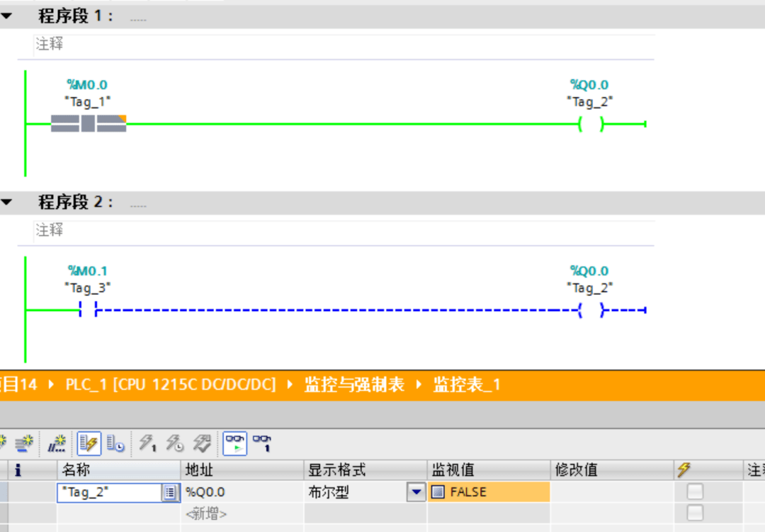The width and height of the screenshot is (765, 532).
Task: Click the insert row toolbar icon
Action: [x=4, y=443]
